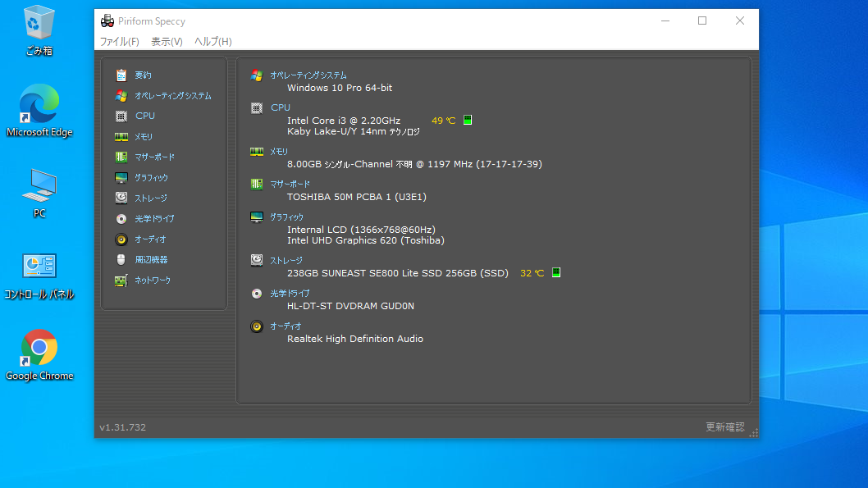Screen dimensions: 868x488
Task: Click メモリ heading link in summary panel
Action: click(279, 151)
